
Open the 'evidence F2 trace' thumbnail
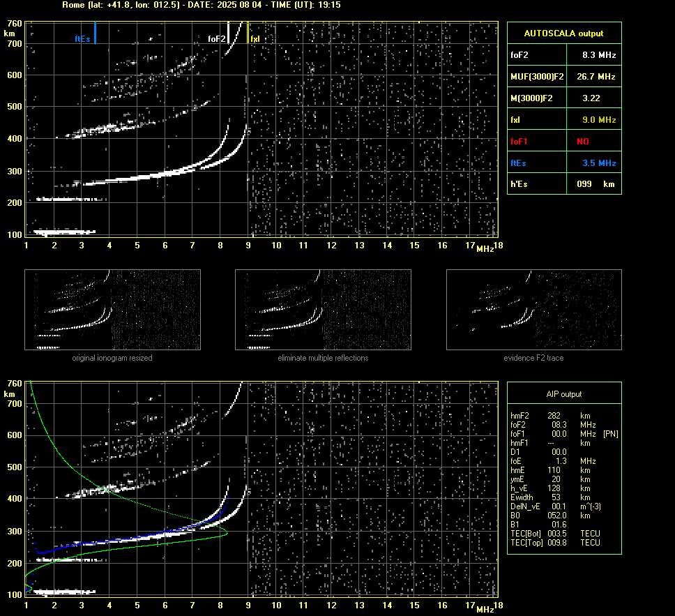(534, 310)
